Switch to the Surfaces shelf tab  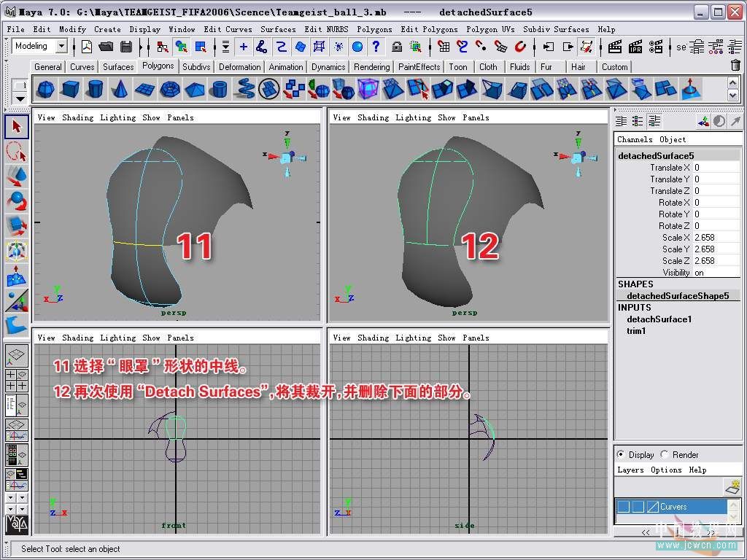[x=118, y=66]
